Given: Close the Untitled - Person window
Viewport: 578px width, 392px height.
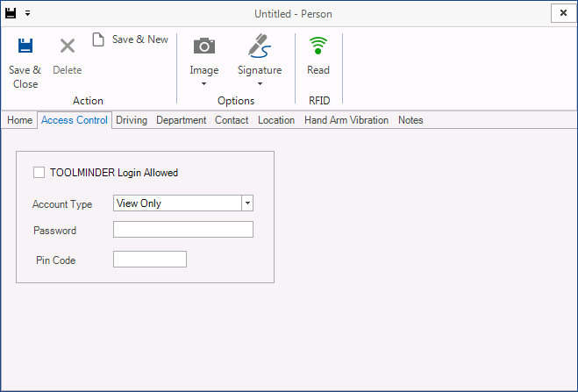Looking at the screenshot, I should (x=563, y=13).
